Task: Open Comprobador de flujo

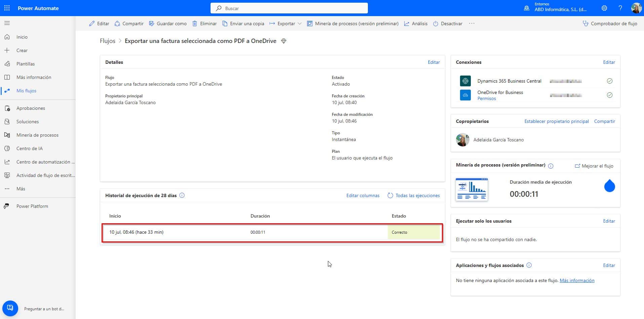Action: click(610, 24)
